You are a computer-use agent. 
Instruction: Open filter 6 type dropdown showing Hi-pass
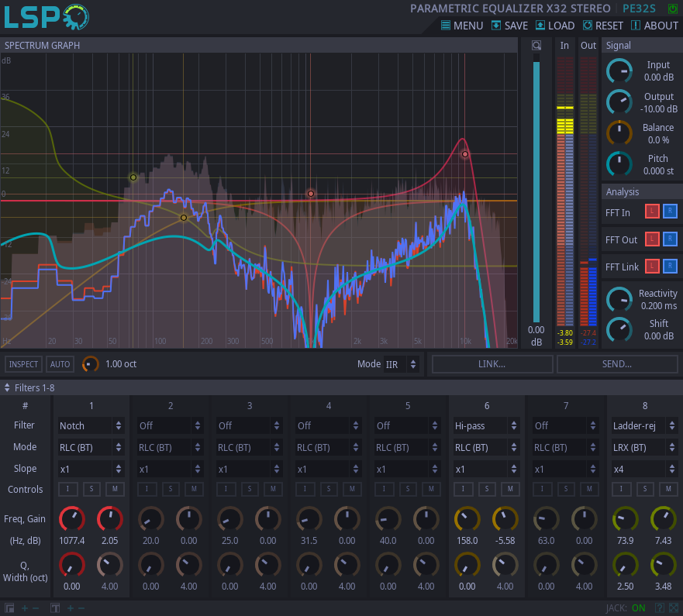click(x=487, y=425)
